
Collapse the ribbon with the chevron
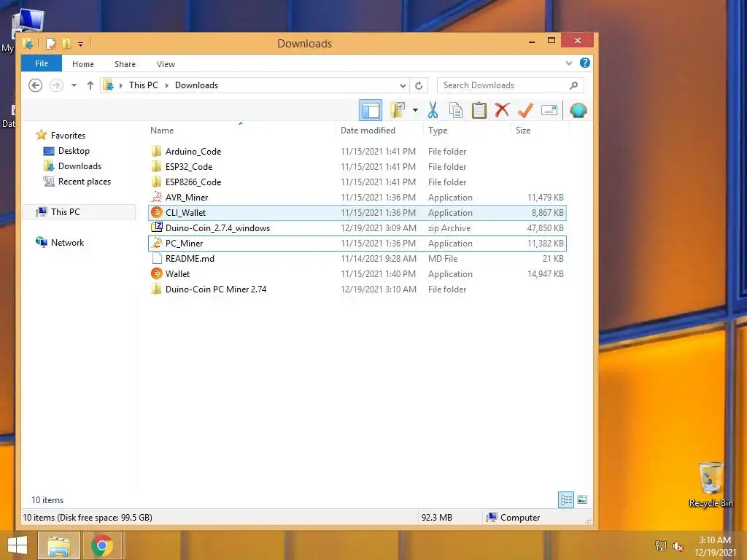click(569, 63)
